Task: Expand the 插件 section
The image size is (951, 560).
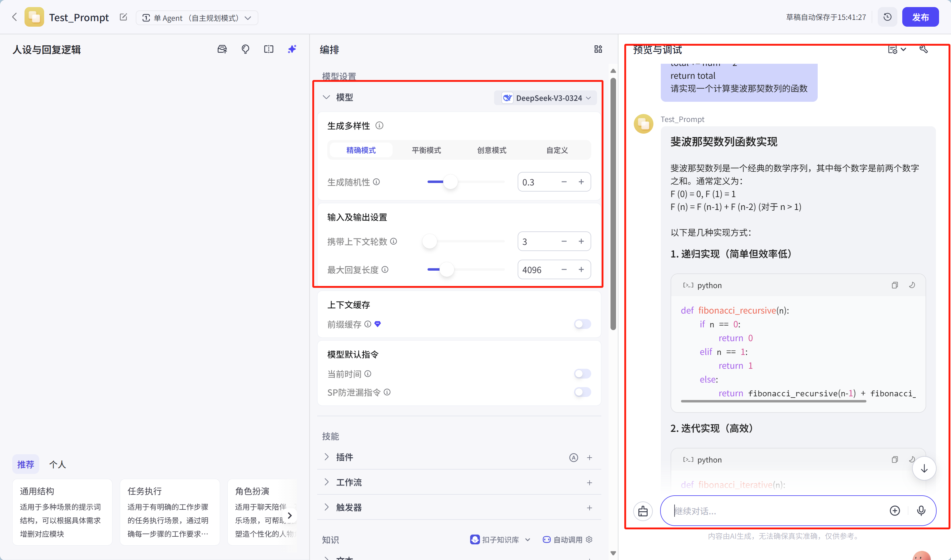Action: click(326, 457)
